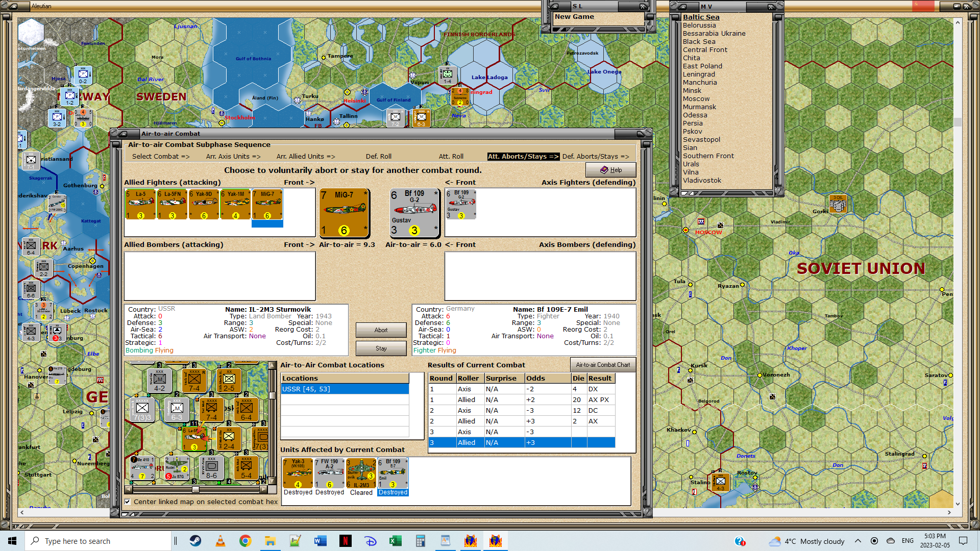
Task: Click the Stay button
Action: click(381, 348)
